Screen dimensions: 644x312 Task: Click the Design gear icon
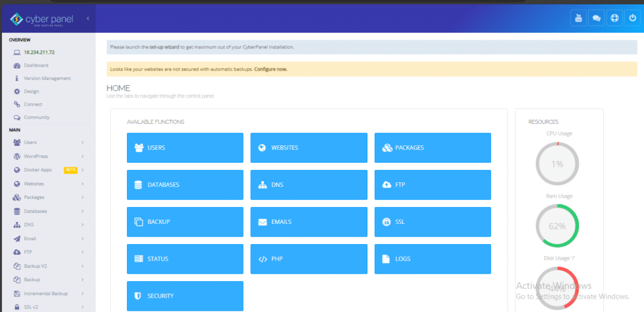click(x=17, y=92)
